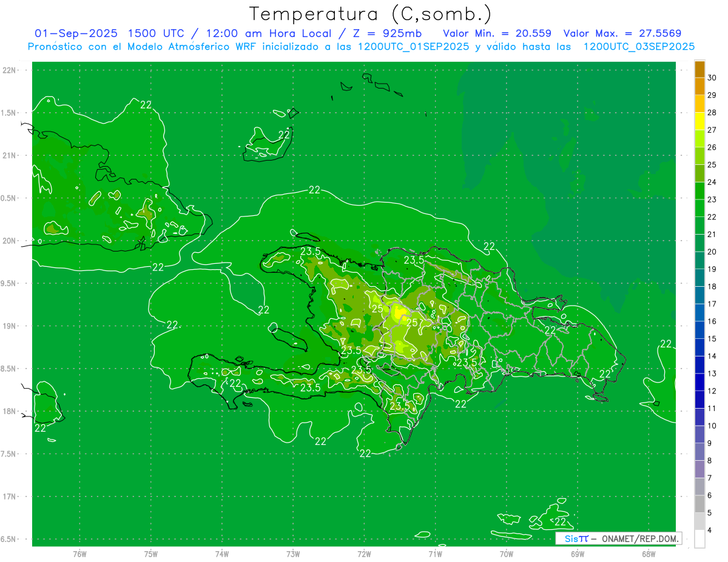Click the "69W" longitude axis label

[x=578, y=554]
